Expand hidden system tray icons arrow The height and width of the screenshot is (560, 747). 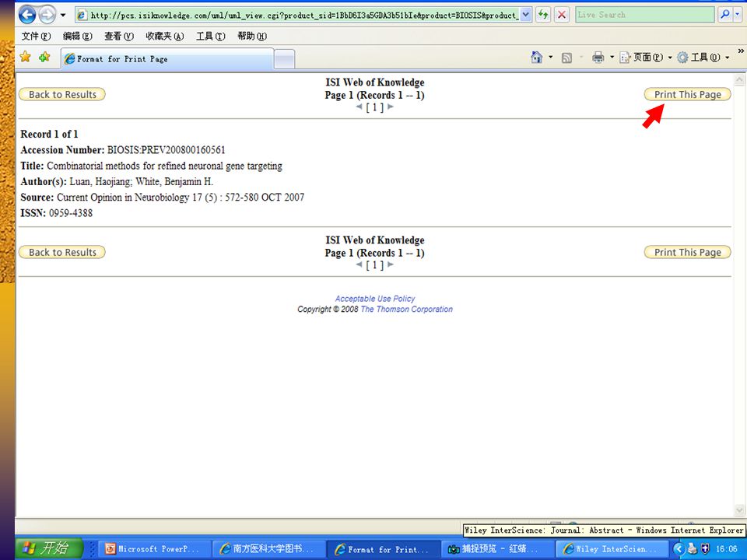(x=679, y=549)
